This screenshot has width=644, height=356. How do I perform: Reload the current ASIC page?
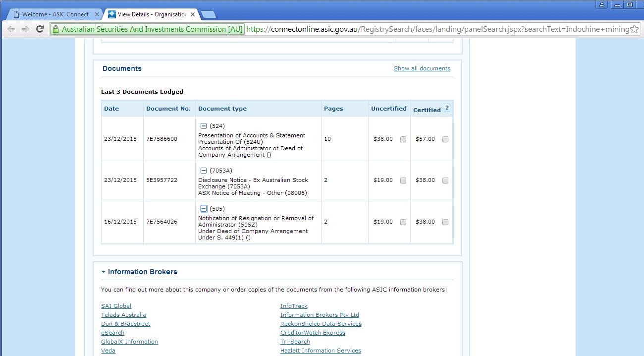(40, 29)
